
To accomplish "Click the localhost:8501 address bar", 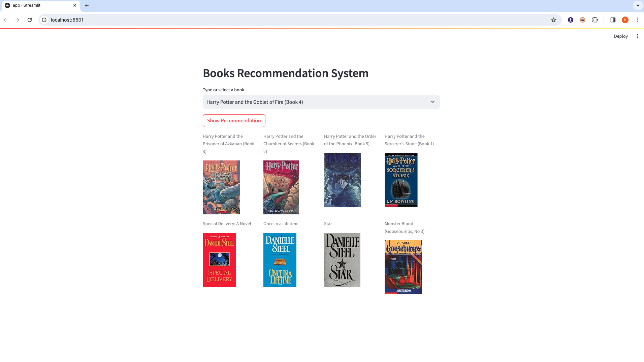I will pyautogui.click(x=300, y=20).
